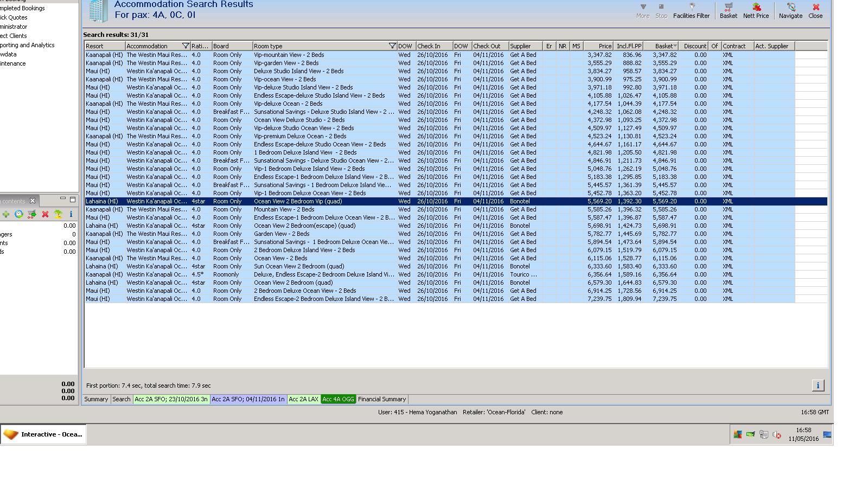Screen dimensions: 868x488
Task: Select the Sun Ocean View 2 Bedroom (quad) row
Action: click(x=456, y=266)
